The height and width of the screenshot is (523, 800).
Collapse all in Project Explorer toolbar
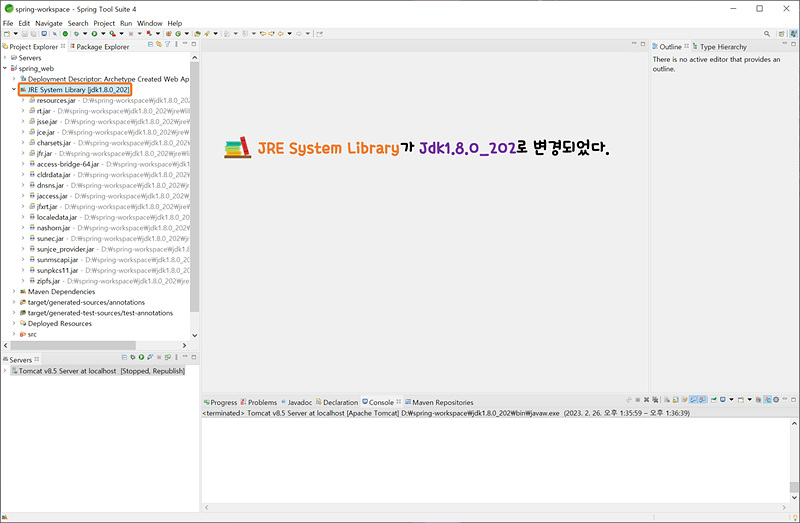click(x=150, y=44)
